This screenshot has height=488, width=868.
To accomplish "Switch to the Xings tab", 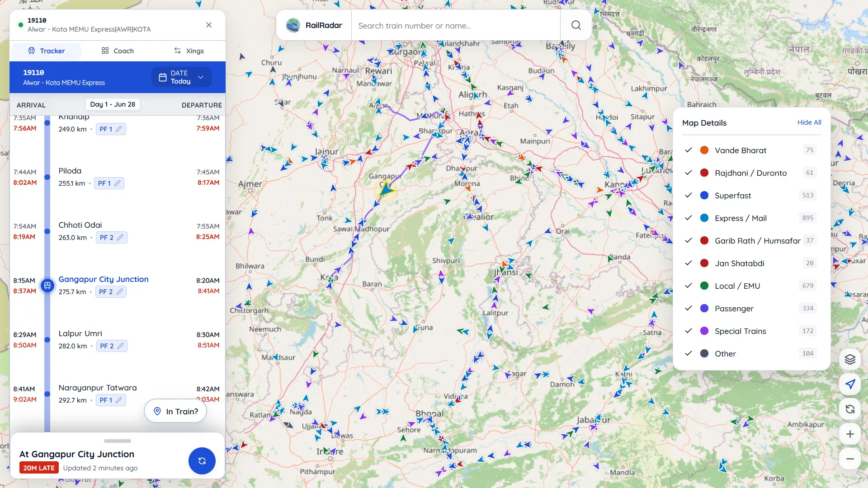I will (189, 51).
